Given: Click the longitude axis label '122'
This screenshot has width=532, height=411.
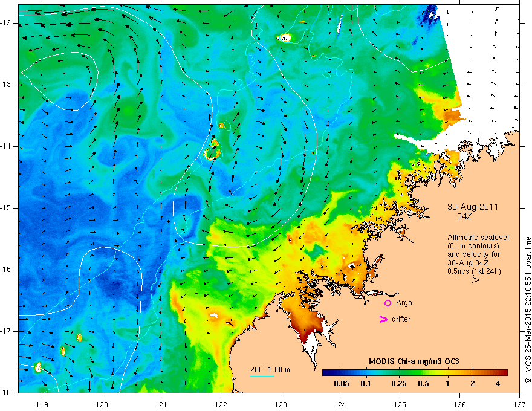Looking at the screenshot, I should (x=221, y=404).
